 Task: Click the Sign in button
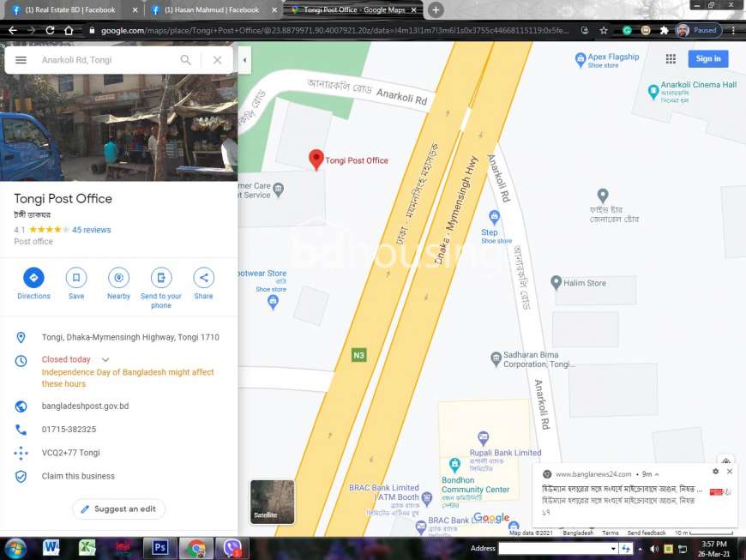tap(708, 59)
